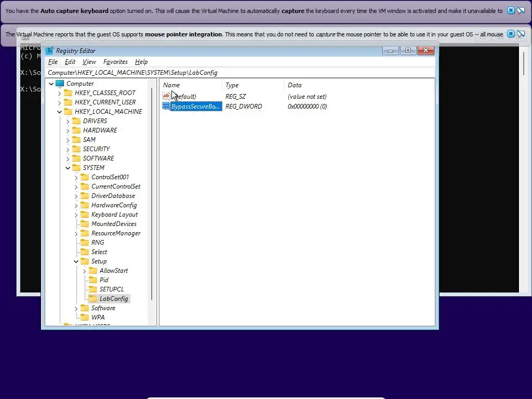Select the Keyboard Layout folder icon

click(85, 215)
